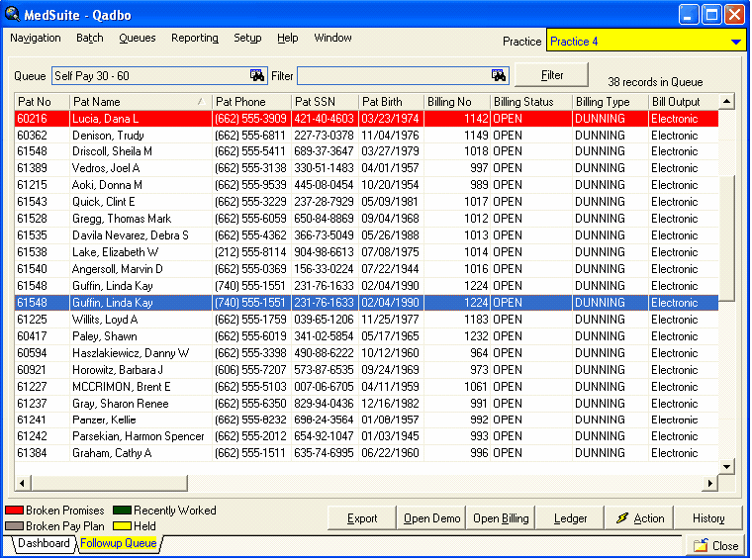Open the Reporting menu
Image resolution: width=752 pixels, height=560 pixels.
[195, 38]
